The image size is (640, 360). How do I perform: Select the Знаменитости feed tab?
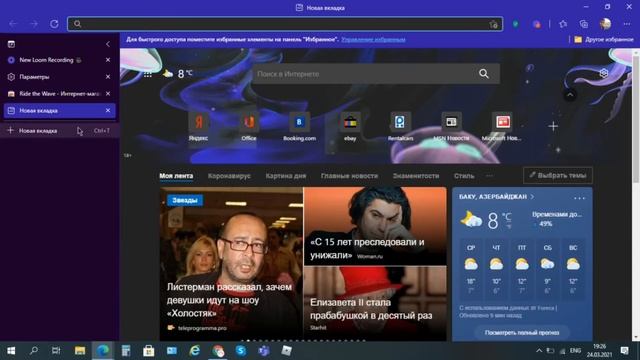coord(416,176)
